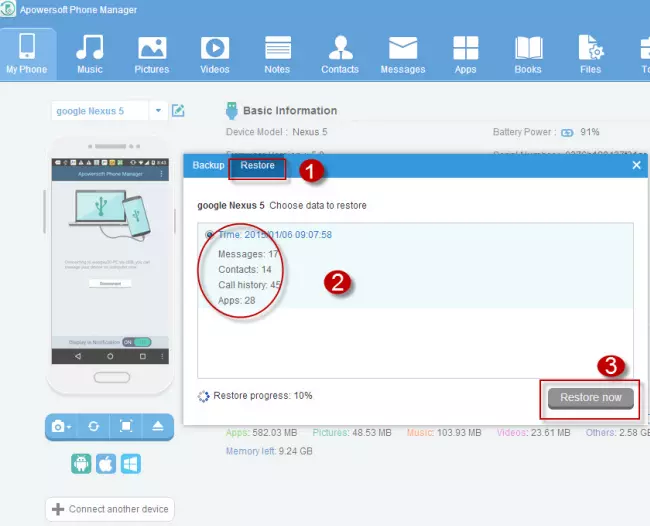Click the screenshot camera icon
The image size is (650, 526).
coord(61,426)
